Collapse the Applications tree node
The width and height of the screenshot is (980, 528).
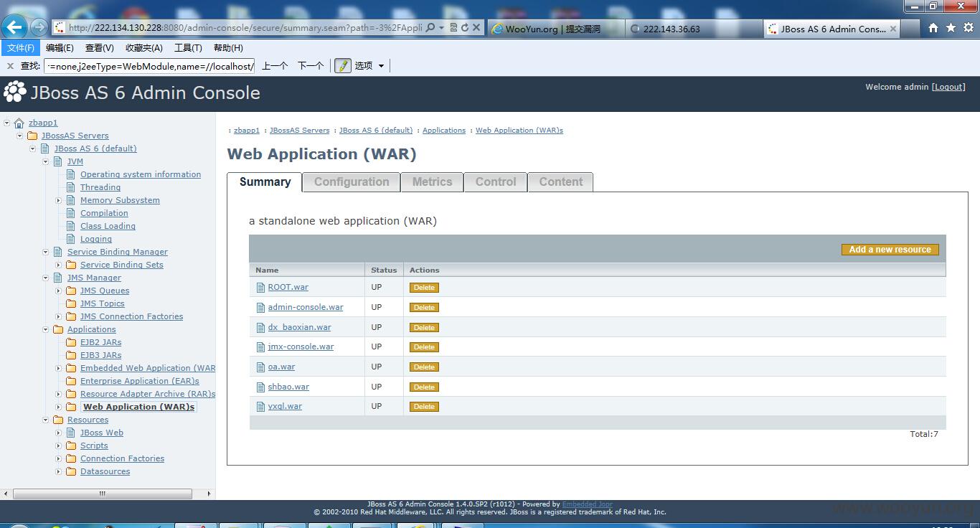point(46,329)
